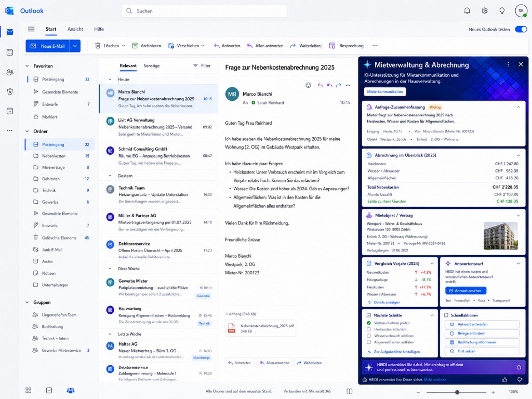The width and height of the screenshot is (532, 399).
Task: Click the Besprechung toolbar button
Action: [346, 46]
